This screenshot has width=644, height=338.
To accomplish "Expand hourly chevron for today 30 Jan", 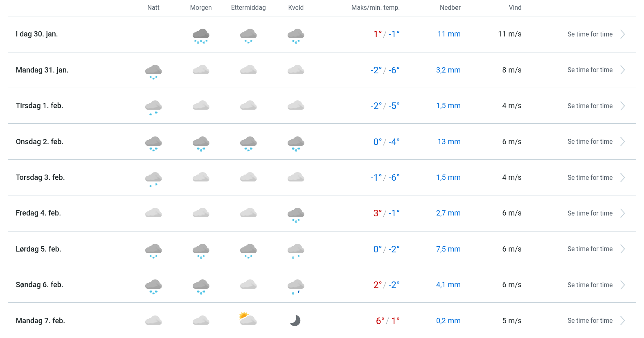I will tap(622, 34).
